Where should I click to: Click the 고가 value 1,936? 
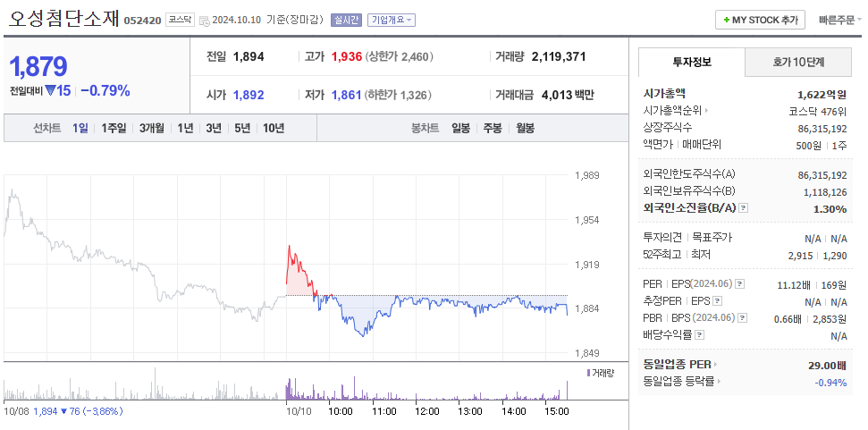(x=347, y=56)
